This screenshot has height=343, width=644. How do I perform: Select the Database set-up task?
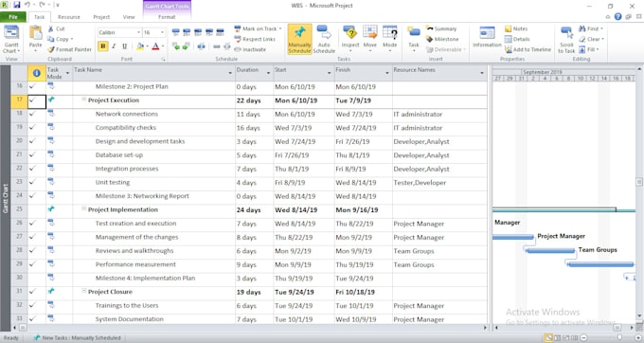119,154
